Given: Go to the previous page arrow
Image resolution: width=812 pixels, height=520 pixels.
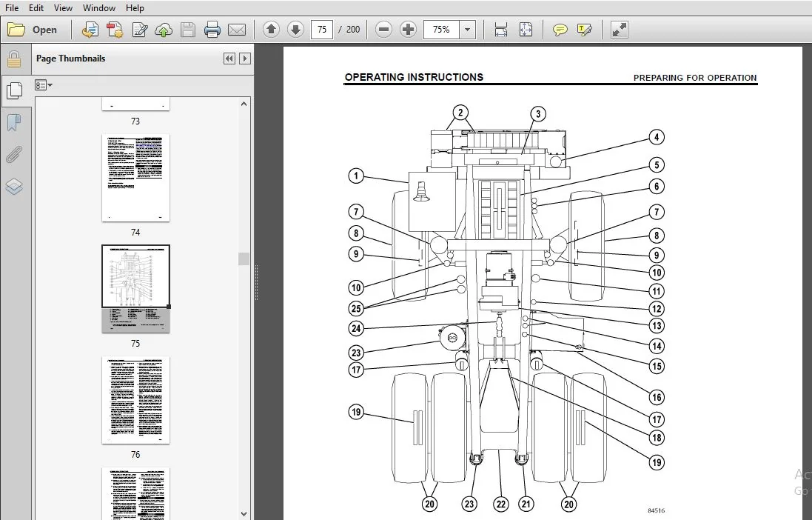Looking at the screenshot, I should coord(271,30).
